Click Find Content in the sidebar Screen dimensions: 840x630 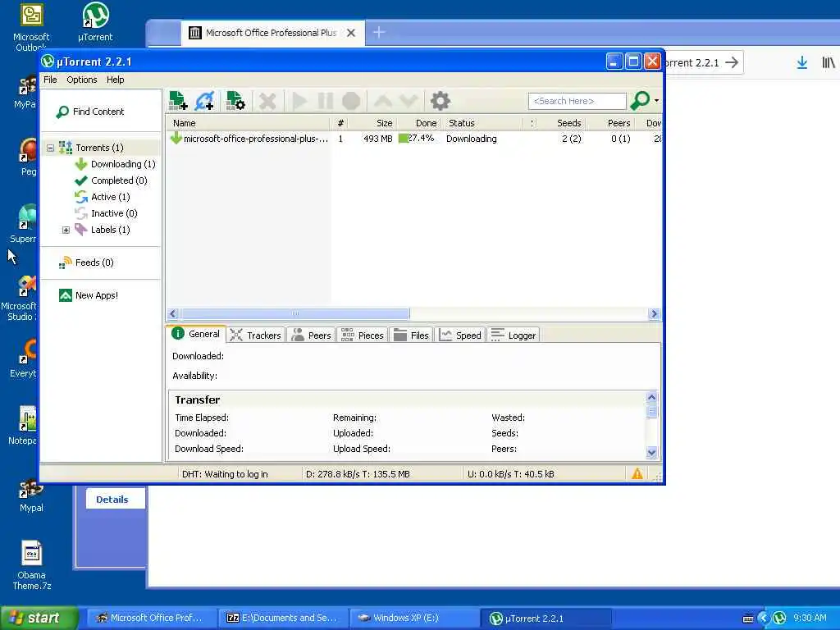[x=90, y=112]
